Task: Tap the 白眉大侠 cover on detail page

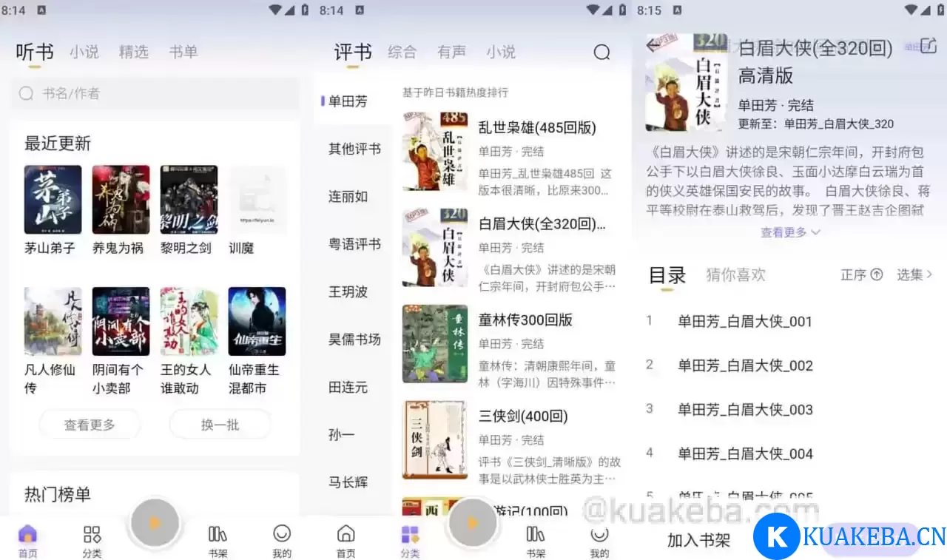Action: click(x=685, y=83)
